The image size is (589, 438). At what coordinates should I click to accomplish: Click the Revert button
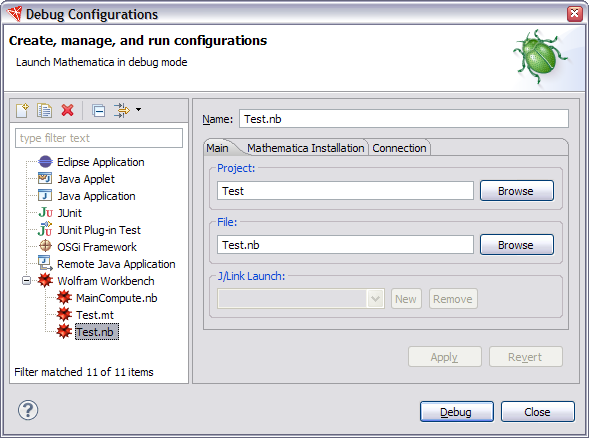coord(526,356)
